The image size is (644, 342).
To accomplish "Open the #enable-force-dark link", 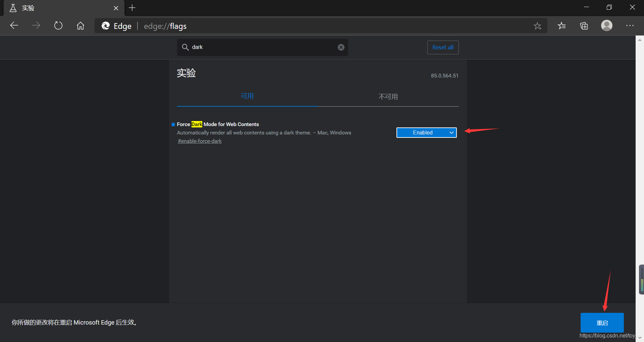I will point(200,141).
